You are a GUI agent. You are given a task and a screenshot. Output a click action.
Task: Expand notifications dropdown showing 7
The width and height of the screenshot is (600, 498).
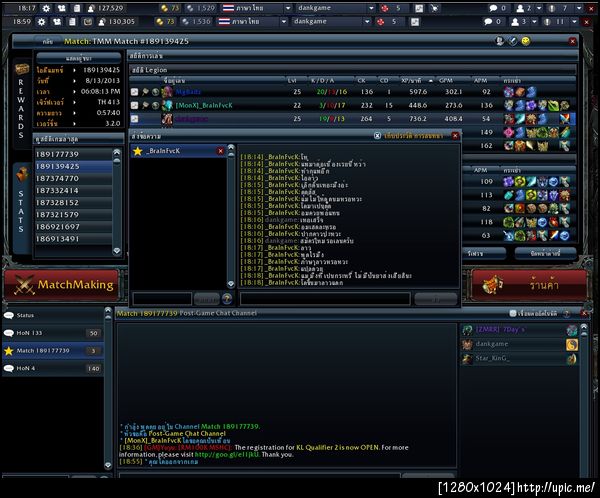click(x=579, y=8)
